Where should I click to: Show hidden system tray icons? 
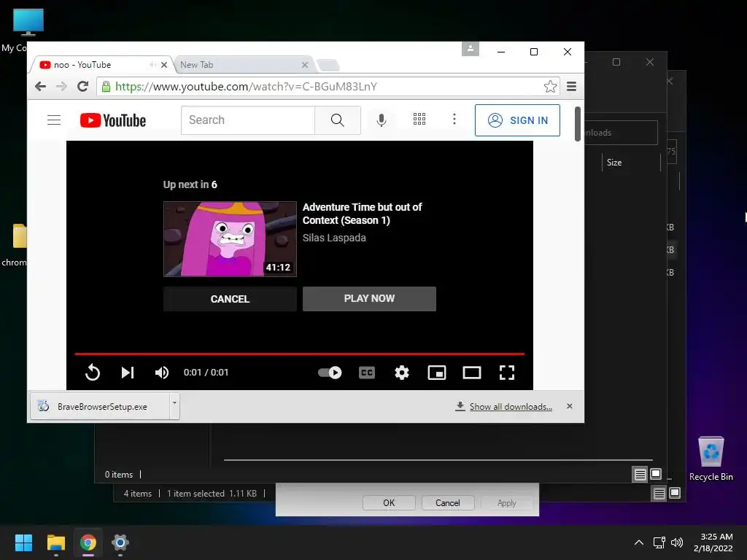pyautogui.click(x=639, y=542)
